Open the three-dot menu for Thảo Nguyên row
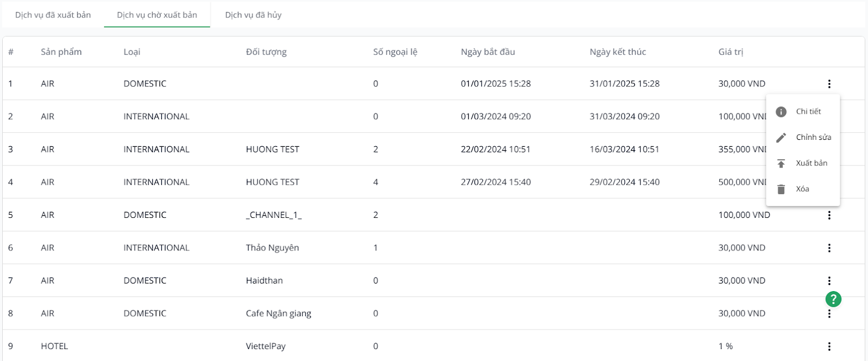Viewport: 868px width, 361px height. click(829, 248)
